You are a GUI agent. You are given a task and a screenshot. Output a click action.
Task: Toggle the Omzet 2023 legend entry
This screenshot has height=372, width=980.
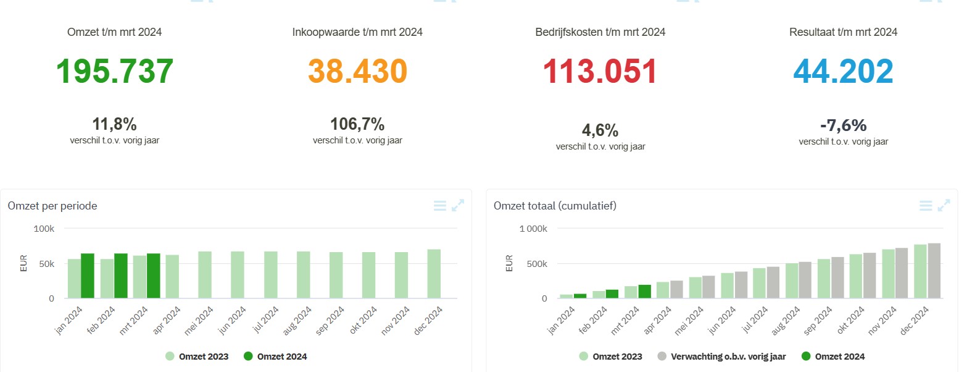[202, 357]
